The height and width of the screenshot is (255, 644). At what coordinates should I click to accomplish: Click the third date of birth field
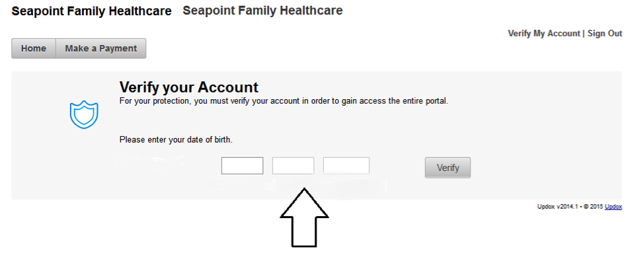point(346,166)
